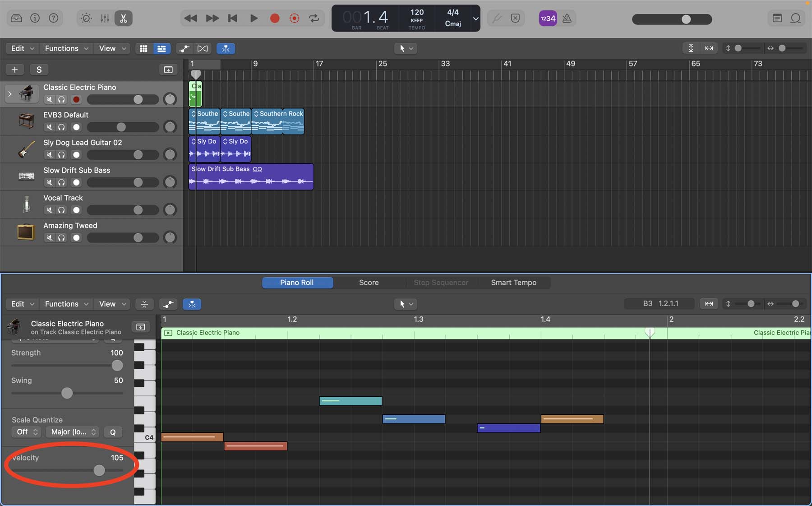Switch to the Score tab
This screenshot has width=812, height=506.
[x=369, y=283]
